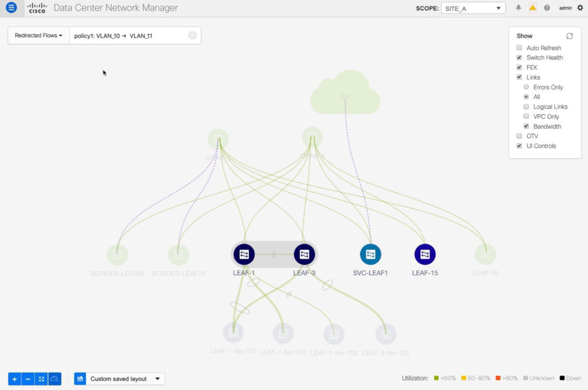
Task: Click the Data Center Network Manager title
Action: pyautogui.click(x=116, y=8)
